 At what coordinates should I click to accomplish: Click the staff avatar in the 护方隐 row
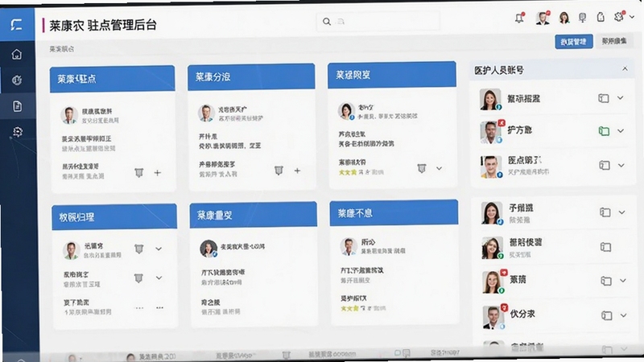[490, 132]
